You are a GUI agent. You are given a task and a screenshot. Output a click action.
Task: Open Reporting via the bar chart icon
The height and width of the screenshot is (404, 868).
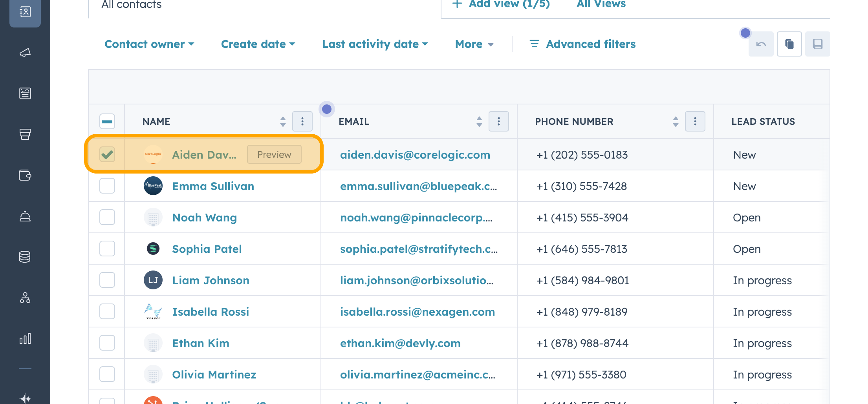pyautogui.click(x=25, y=338)
